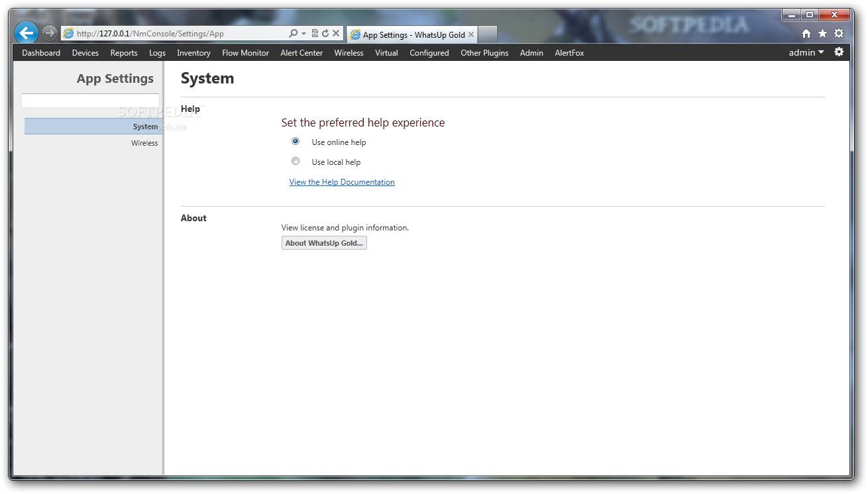Image resolution: width=868 pixels, height=494 pixels.
Task: Open a new blank browser tab
Action: [x=487, y=34]
